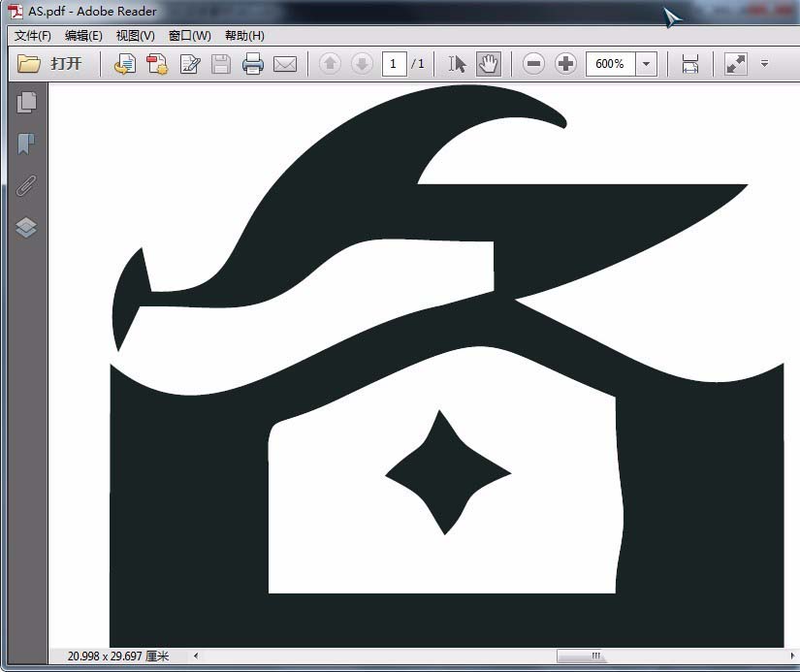Viewport: 800px width, 672px height.
Task: Click the email envelope icon
Action: [285, 64]
